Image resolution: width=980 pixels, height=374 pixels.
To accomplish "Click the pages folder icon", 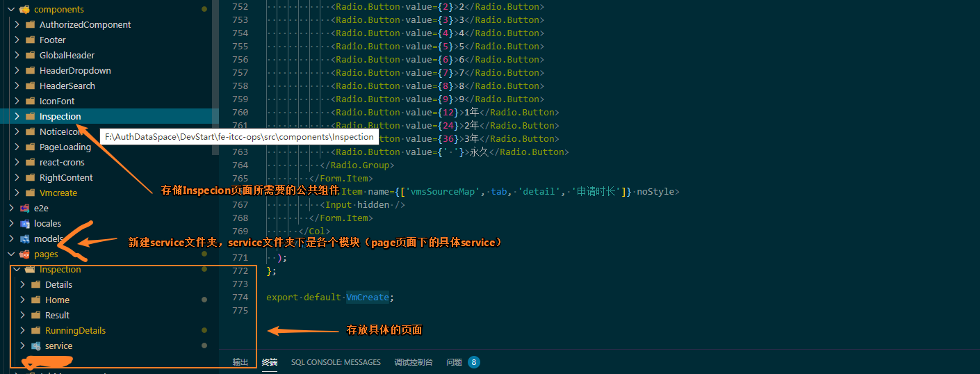I will pos(25,254).
